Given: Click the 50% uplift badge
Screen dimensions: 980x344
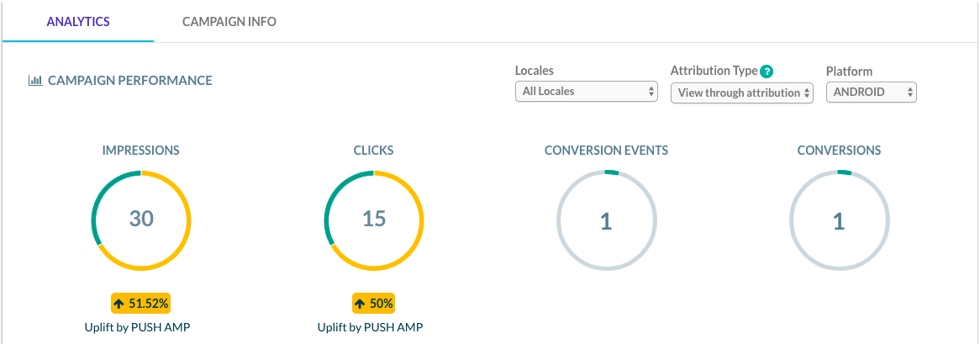Looking at the screenshot, I should [374, 304].
